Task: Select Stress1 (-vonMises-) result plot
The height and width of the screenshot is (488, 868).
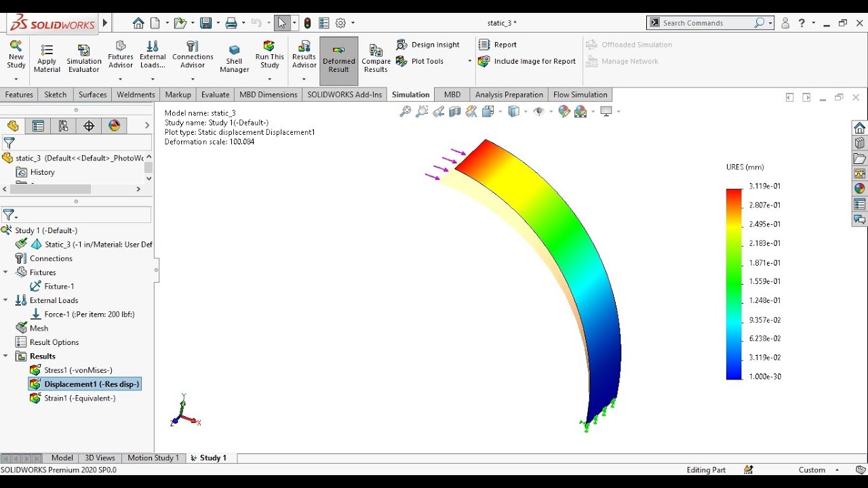Action: (71, 370)
